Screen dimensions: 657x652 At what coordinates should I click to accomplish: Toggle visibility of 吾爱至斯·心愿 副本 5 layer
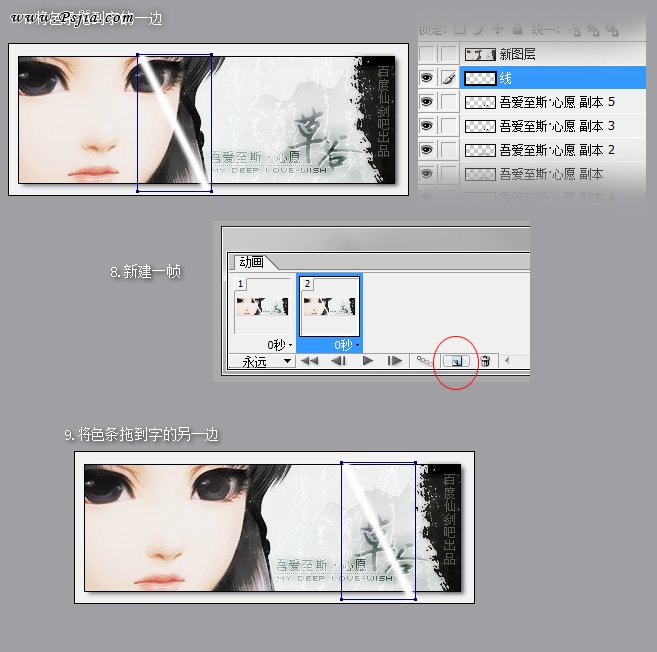(428, 101)
